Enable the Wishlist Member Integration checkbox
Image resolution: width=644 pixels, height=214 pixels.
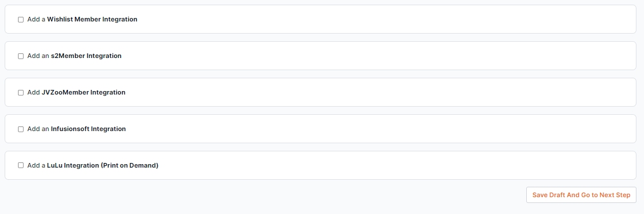coord(20,19)
